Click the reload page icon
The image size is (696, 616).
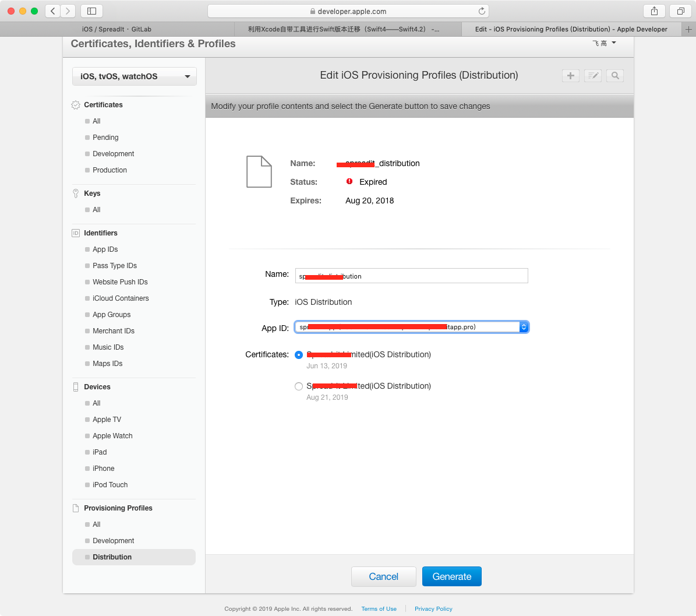481,11
